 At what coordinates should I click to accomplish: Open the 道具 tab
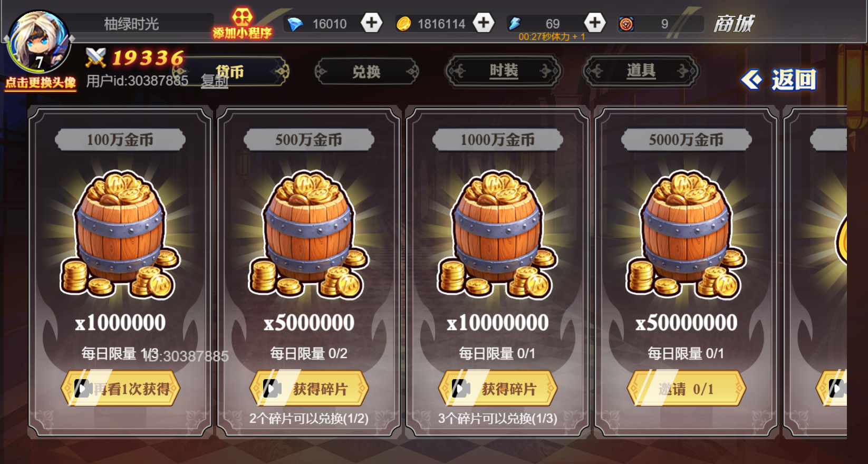[x=641, y=71]
